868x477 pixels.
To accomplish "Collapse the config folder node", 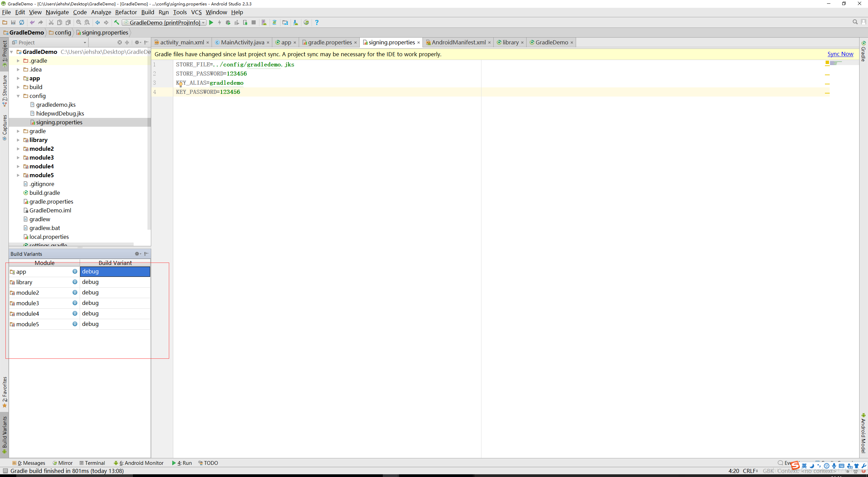I will coord(18,96).
